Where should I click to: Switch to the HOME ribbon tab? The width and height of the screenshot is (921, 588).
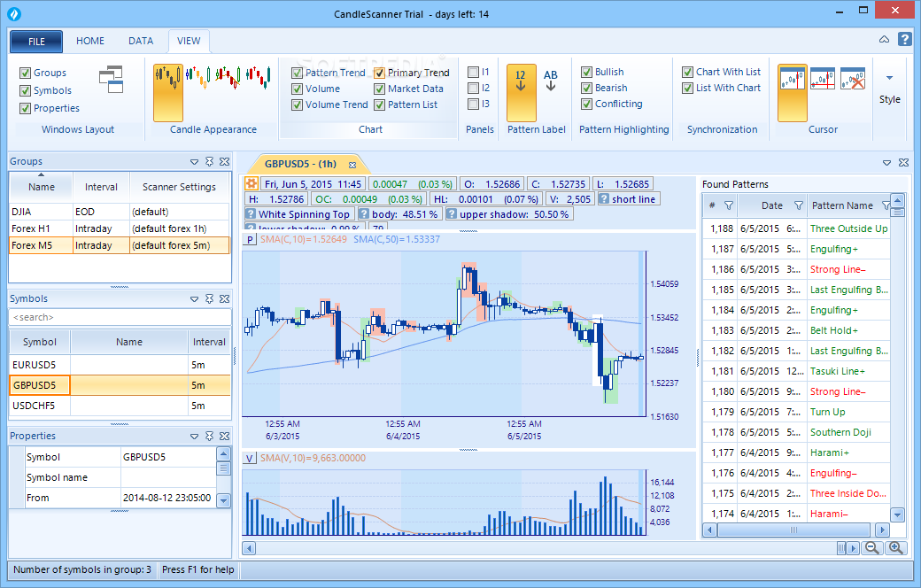click(89, 41)
